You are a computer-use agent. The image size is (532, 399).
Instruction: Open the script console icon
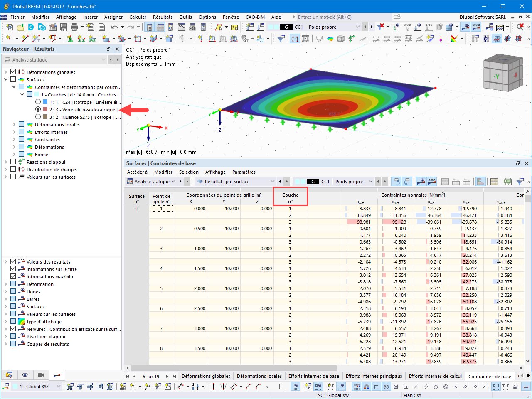(x=182, y=27)
